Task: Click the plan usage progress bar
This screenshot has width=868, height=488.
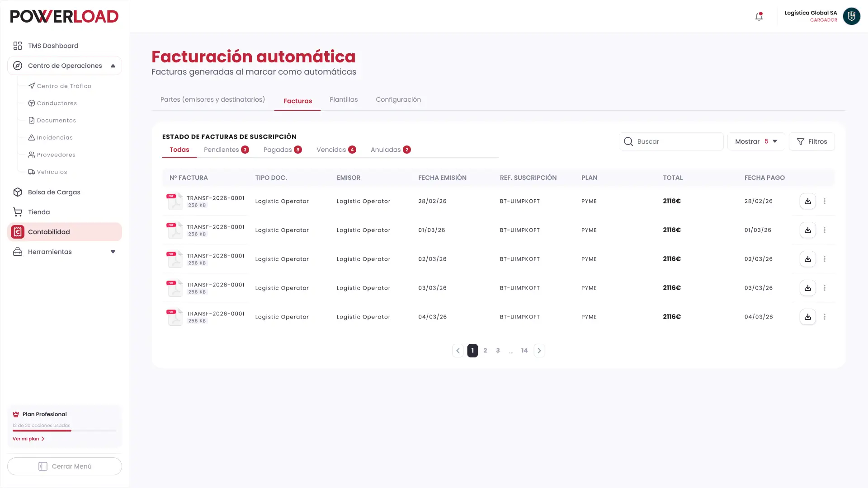Action: [65, 431]
